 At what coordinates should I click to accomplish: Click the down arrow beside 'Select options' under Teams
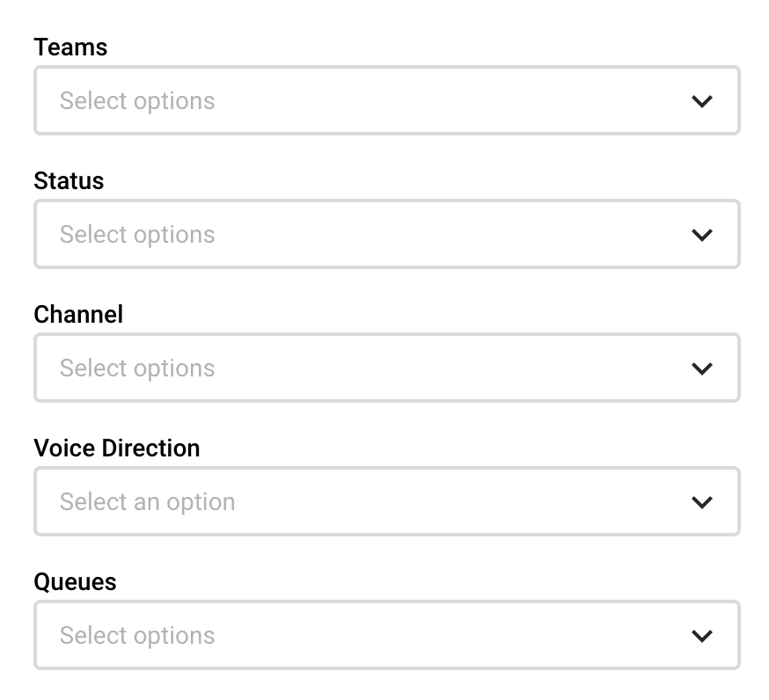(702, 100)
